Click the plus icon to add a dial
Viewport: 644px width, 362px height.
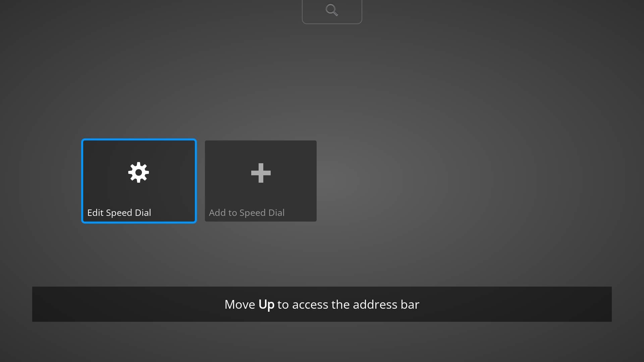pos(261,173)
